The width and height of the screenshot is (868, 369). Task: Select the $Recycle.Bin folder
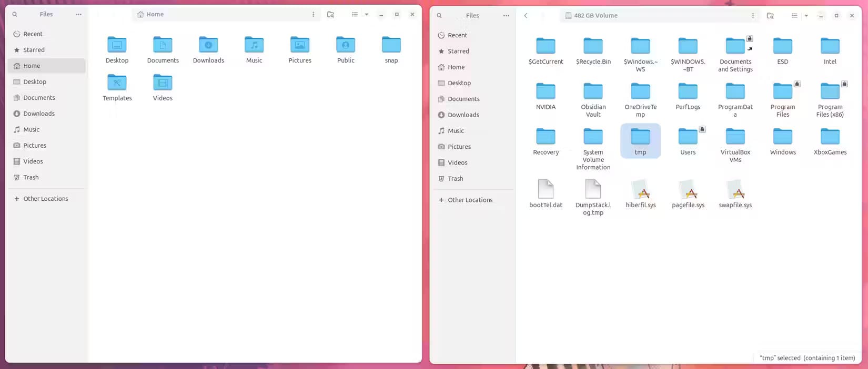593,52
